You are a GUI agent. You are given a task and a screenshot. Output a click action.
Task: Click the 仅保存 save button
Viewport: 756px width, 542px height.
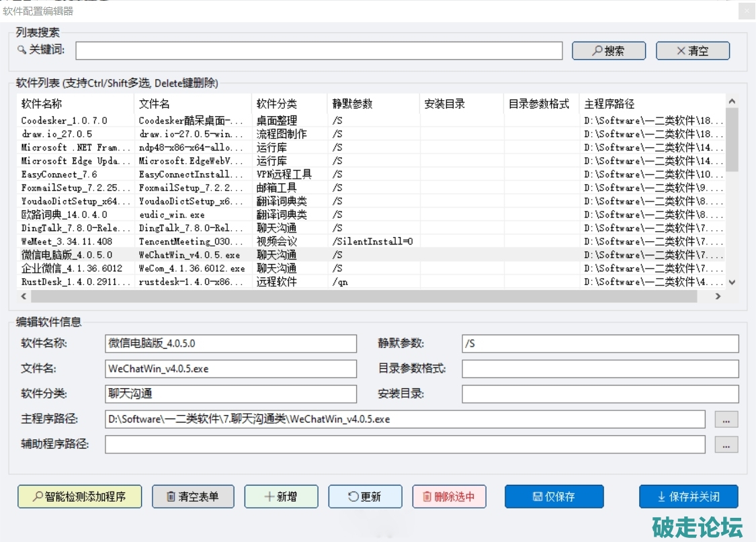coord(554,496)
